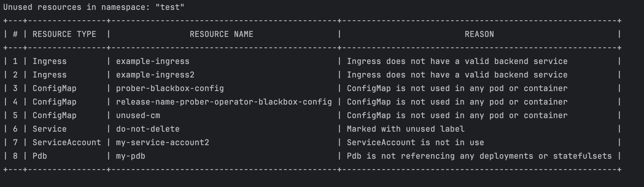This screenshot has width=644, height=187.
Task: Click the RESOURCE NAME column header
Action: click(221, 34)
